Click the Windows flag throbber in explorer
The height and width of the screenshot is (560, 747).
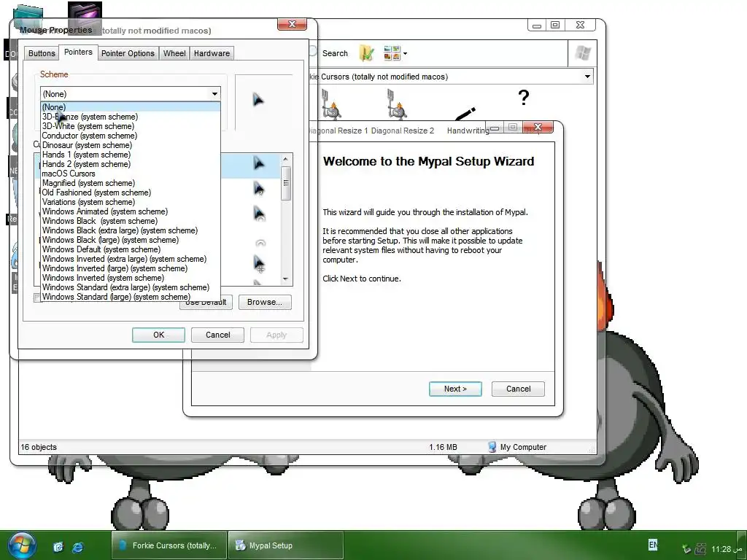pos(582,52)
